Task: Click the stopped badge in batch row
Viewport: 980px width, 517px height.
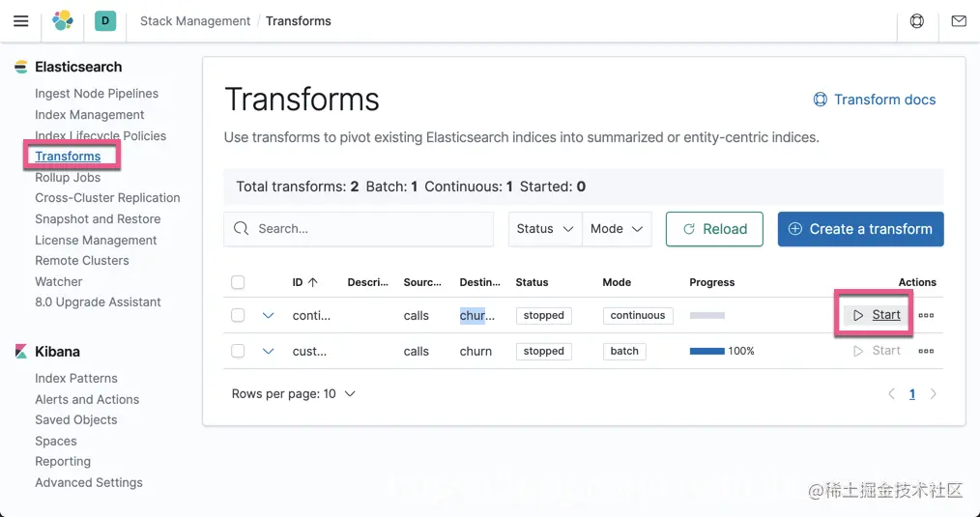Action: pos(544,351)
